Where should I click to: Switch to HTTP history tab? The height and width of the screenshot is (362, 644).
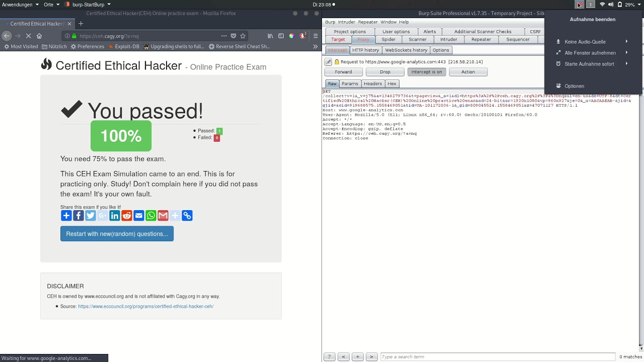[x=366, y=50]
